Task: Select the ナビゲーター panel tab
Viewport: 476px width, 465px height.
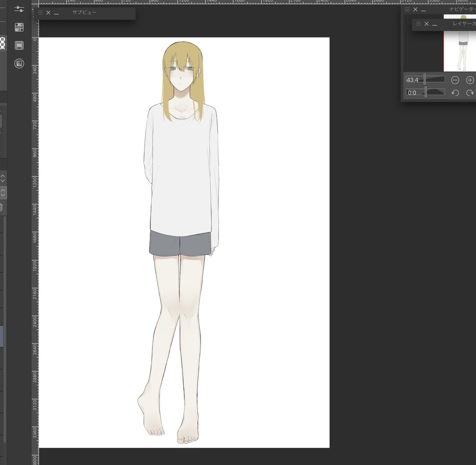Action: (x=461, y=10)
